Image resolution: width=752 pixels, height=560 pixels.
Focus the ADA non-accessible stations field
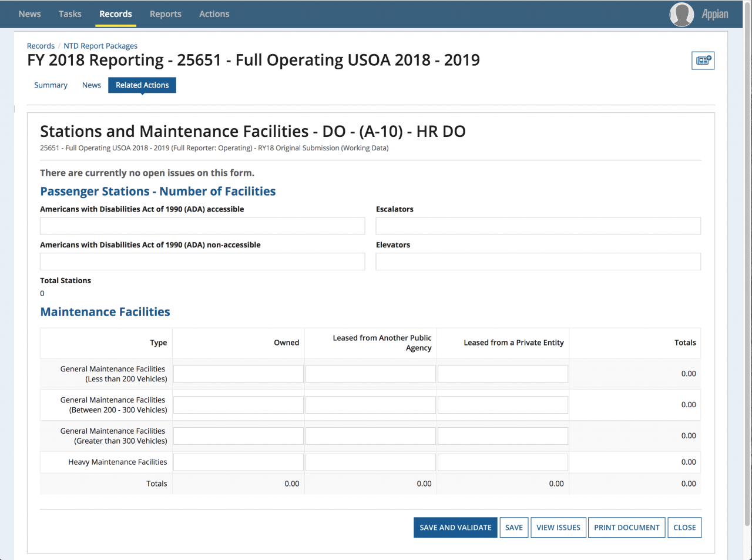point(203,262)
